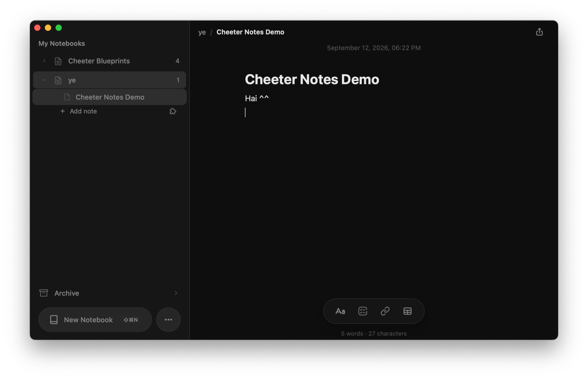Click the count 4 beside Cheeter Blueprints
The height and width of the screenshot is (379, 588).
tap(177, 61)
